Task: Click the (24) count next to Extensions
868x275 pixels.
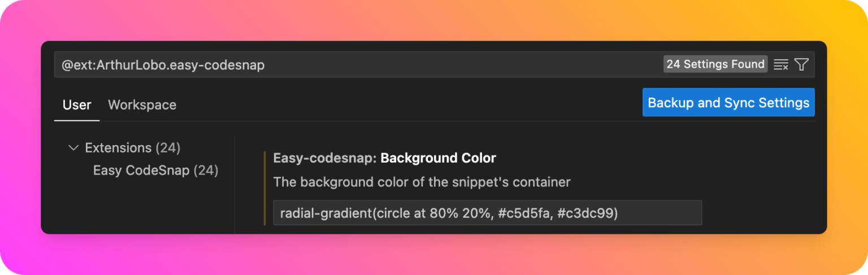Action: point(168,148)
